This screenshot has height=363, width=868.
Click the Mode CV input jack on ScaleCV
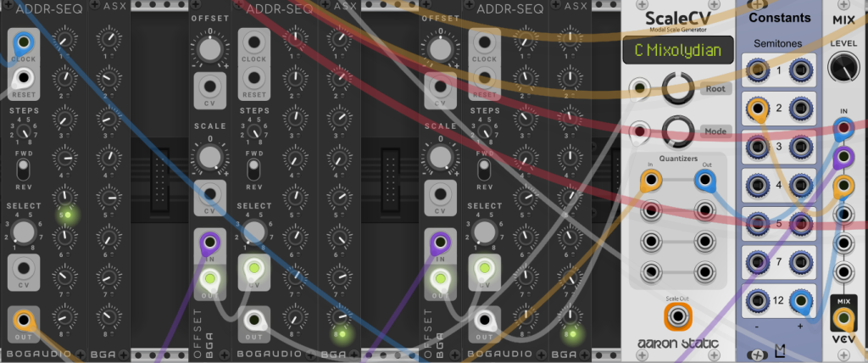(640, 131)
